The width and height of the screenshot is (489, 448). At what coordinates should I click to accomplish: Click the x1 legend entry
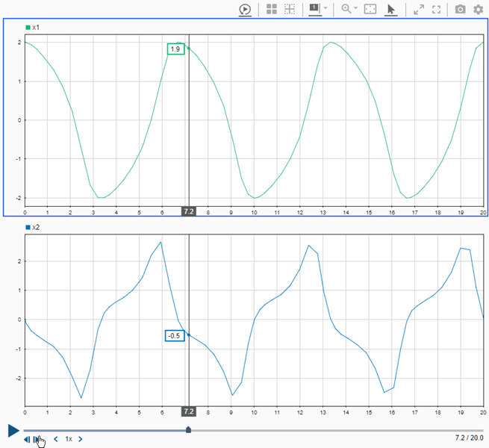[32, 28]
